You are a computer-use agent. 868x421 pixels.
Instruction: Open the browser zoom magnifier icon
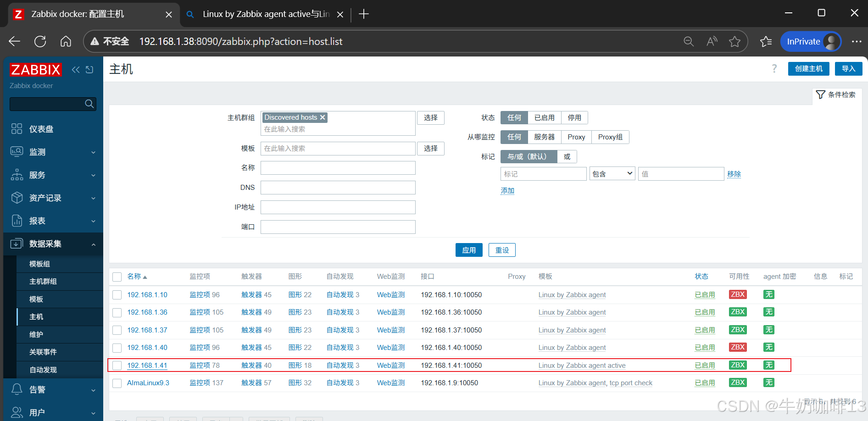coord(689,42)
